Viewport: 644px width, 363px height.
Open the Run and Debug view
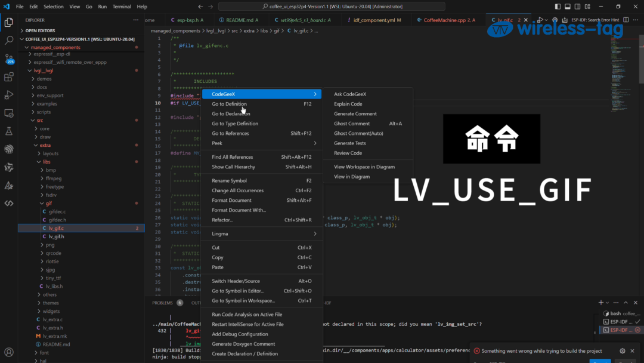pyautogui.click(x=9, y=95)
